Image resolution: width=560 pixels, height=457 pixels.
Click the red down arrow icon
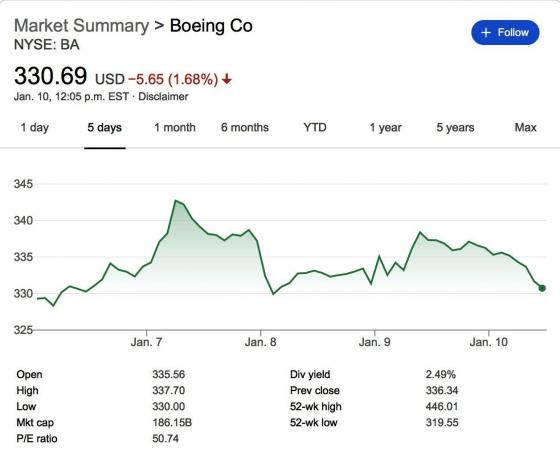point(226,79)
